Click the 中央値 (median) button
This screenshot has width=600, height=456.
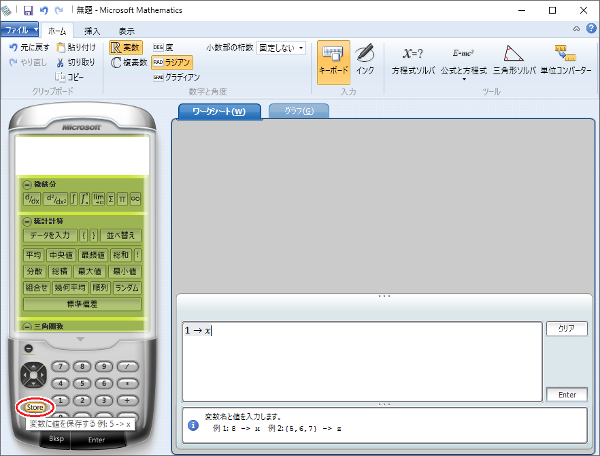pos(61,255)
